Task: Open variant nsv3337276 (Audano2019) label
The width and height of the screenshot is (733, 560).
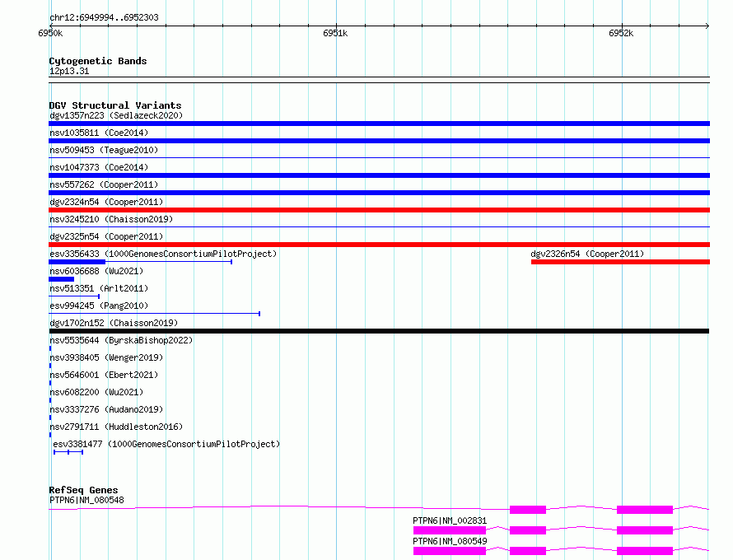Action: pyautogui.click(x=106, y=409)
